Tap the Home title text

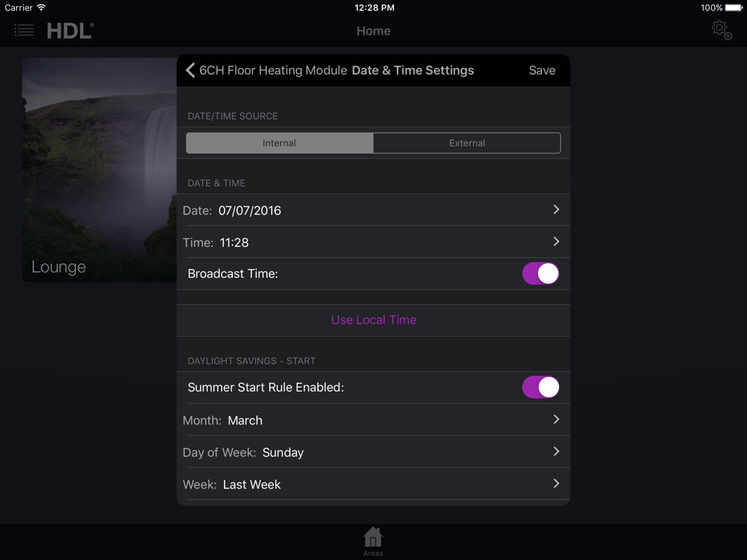coord(373,31)
